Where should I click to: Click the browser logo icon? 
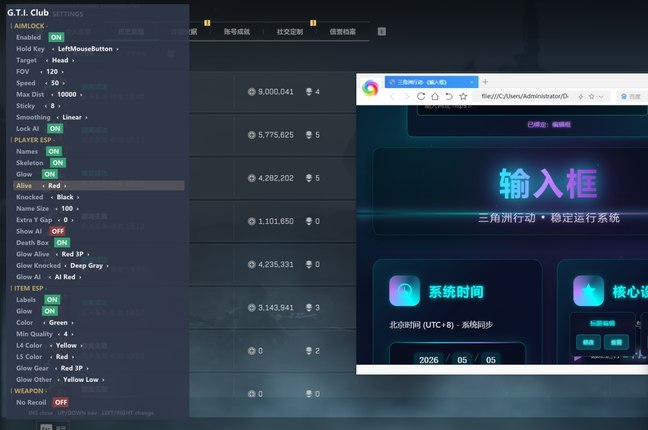point(370,88)
